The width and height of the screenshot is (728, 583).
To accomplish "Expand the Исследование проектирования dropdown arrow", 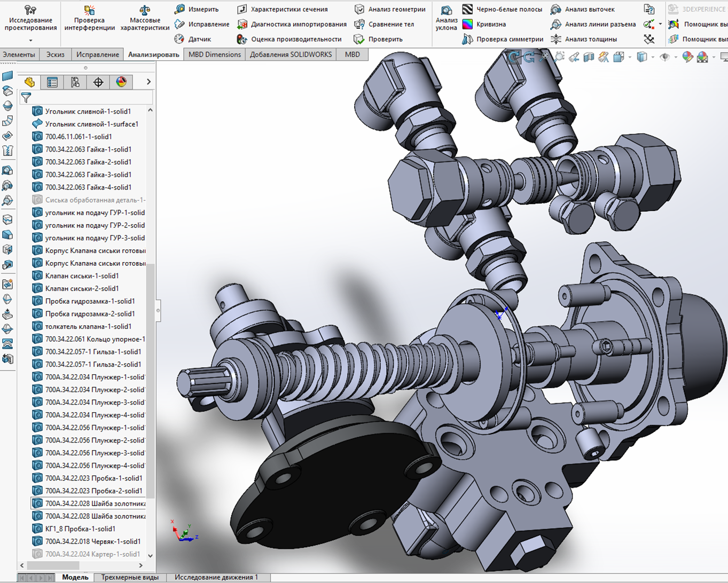I will point(30,41).
